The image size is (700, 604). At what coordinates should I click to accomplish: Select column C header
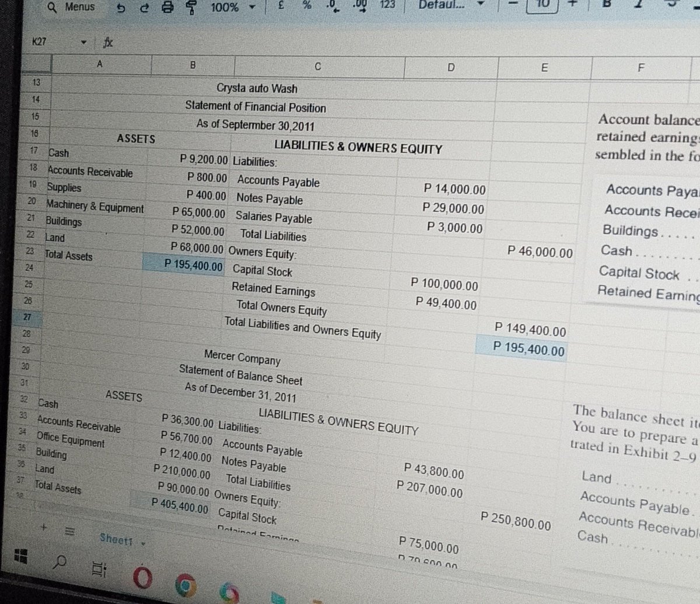318,67
